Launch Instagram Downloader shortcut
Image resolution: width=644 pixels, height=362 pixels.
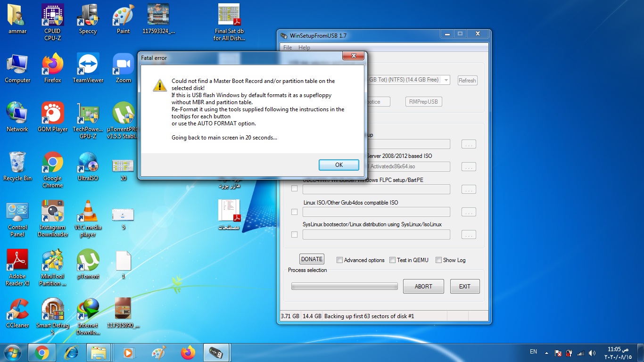point(52,219)
